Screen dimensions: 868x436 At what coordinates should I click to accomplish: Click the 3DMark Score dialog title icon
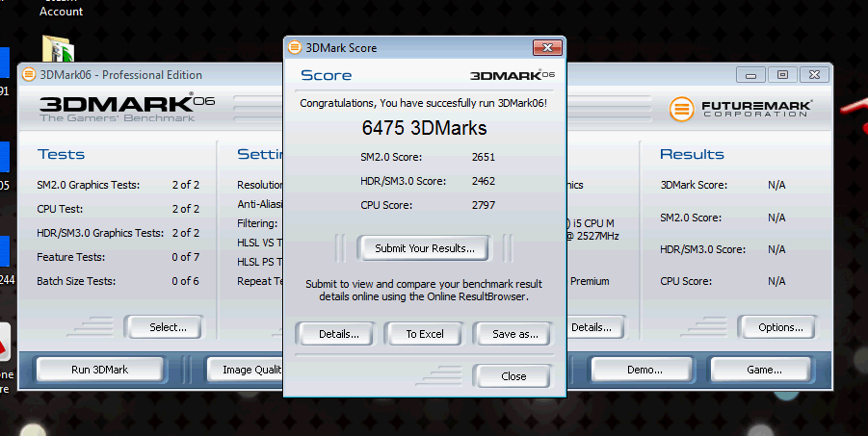[x=295, y=47]
